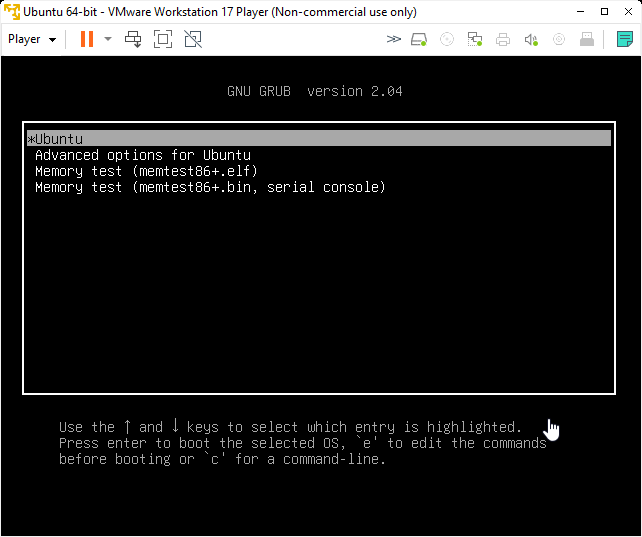Minimize the VMware Player window
The width and height of the screenshot is (642, 537).
pyautogui.click(x=580, y=11)
